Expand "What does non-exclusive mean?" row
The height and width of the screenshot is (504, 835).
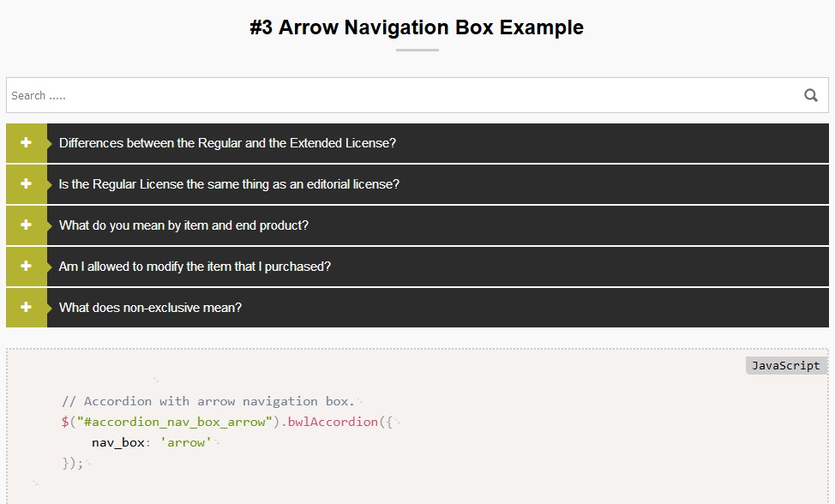click(x=150, y=308)
